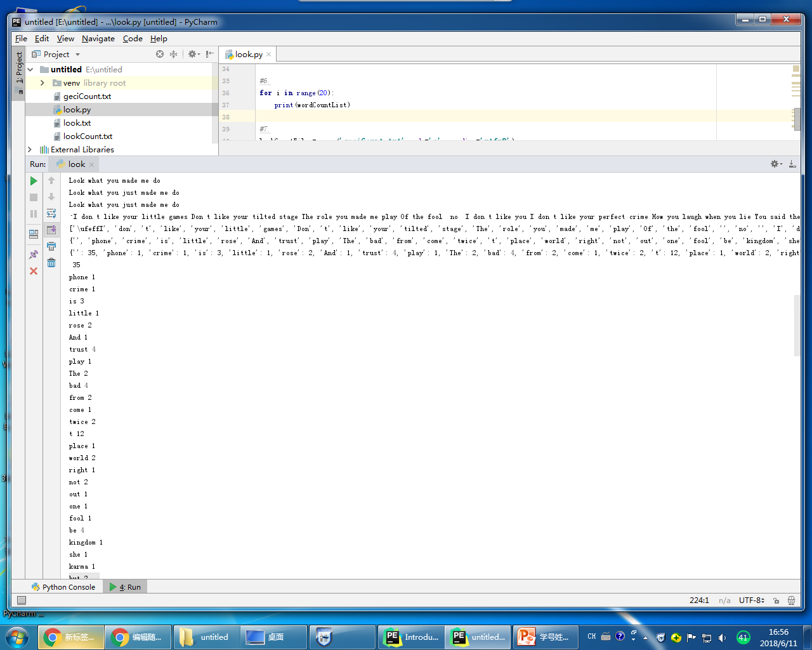Clear all console output with the trash icon

(51, 263)
